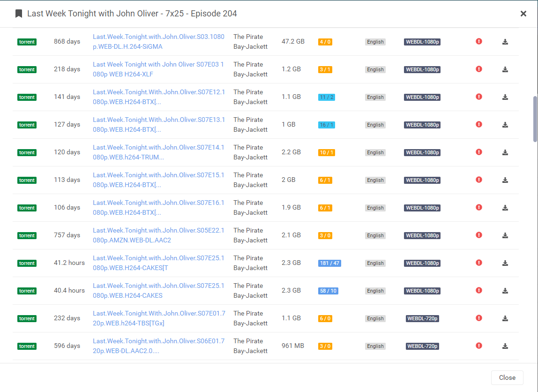This screenshot has height=392, width=538.
Task: Select the WEBDL-1080p quality badge on the S07E12 release
Action: [422, 97]
